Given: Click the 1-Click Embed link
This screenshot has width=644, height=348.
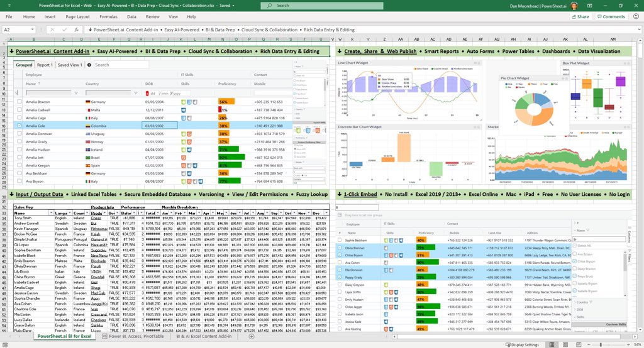Looking at the screenshot, I should [360, 195].
